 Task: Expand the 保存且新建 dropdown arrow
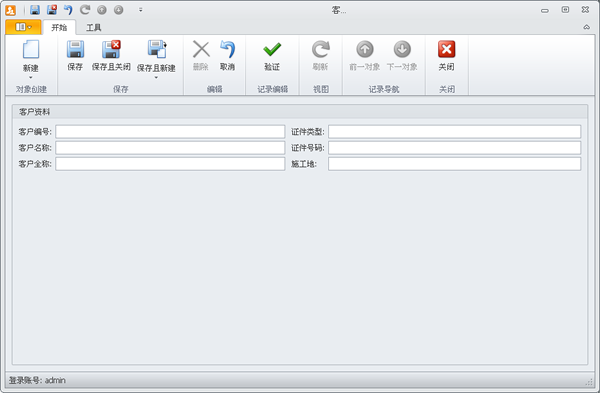(156, 78)
